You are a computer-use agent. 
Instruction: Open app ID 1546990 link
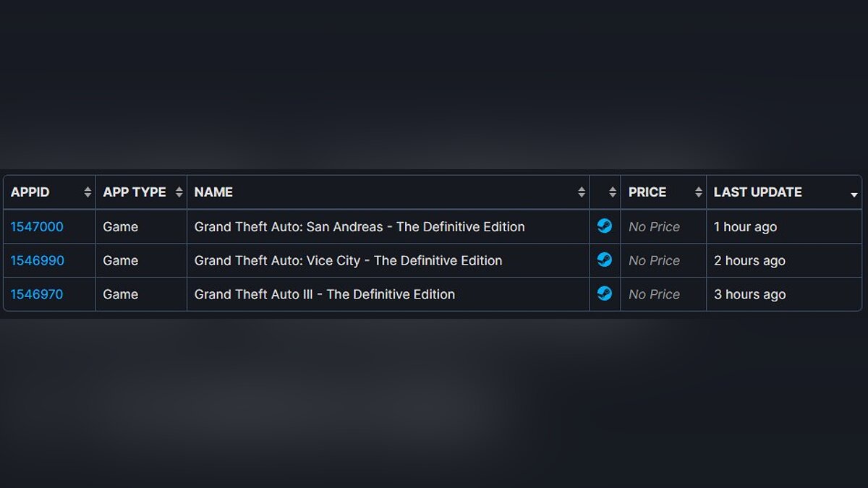[37, 261]
